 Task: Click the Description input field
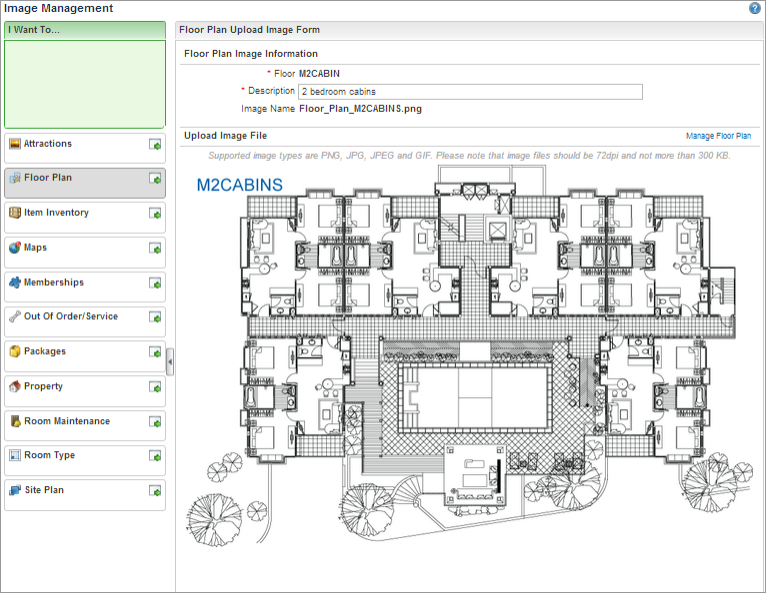coord(470,92)
